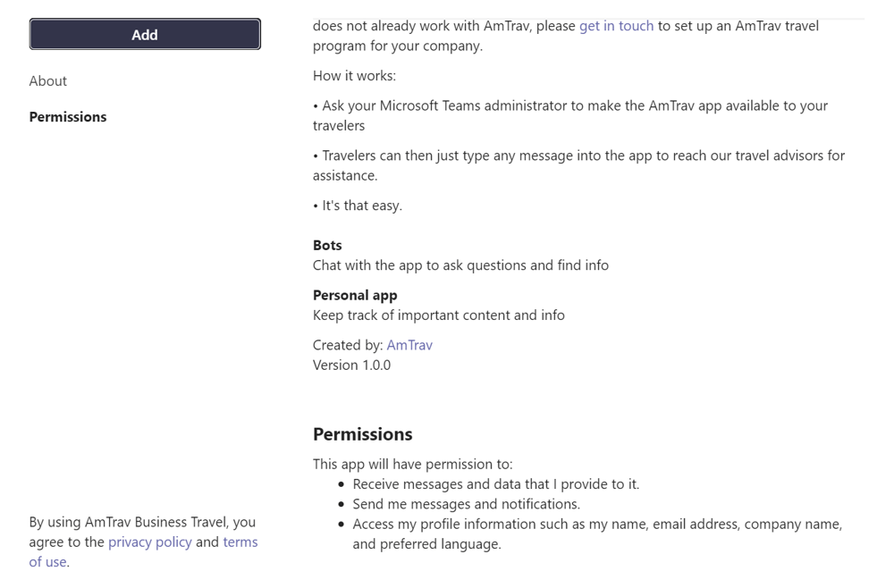Click the Bots section label

click(325, 245)
